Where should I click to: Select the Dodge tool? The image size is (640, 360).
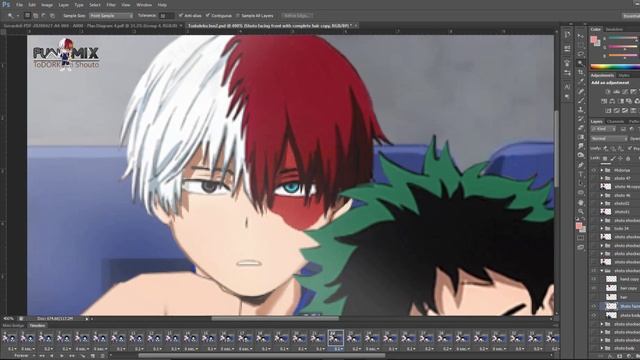pyautogui.click(x=580, y=156)
